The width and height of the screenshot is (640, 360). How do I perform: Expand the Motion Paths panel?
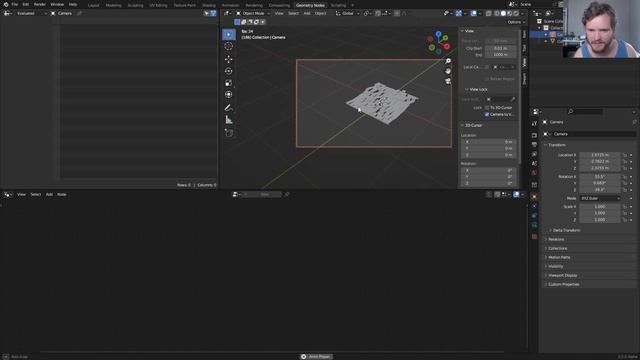point(559,257)
